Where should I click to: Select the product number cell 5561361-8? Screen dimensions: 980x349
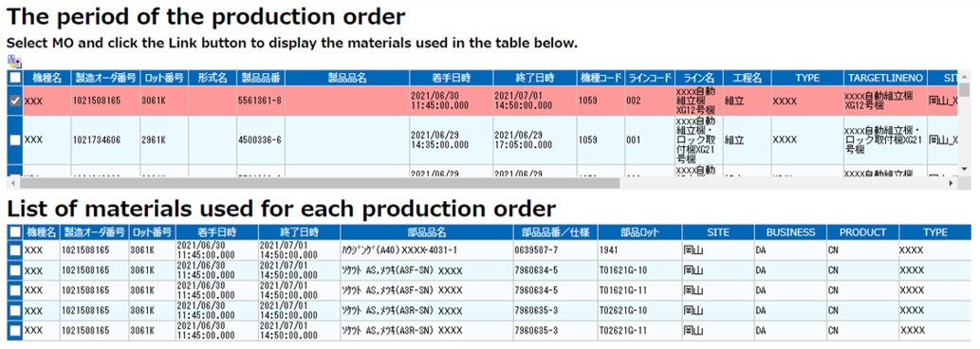(260, 101)
